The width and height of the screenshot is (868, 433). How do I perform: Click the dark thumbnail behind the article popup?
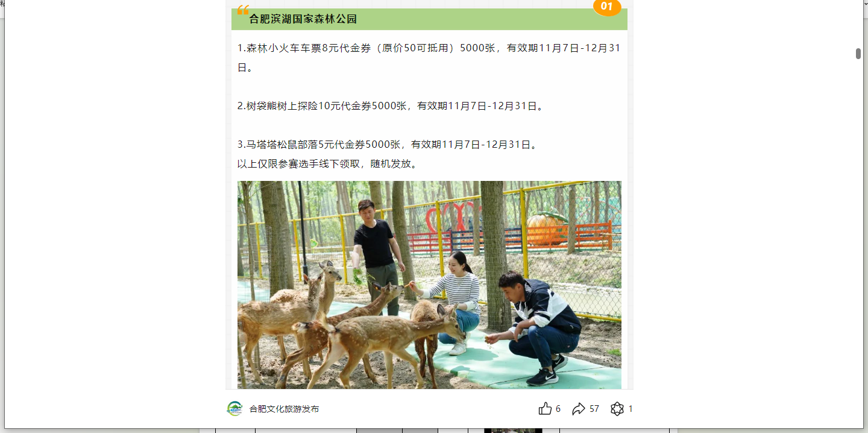[x=513, y=431]
